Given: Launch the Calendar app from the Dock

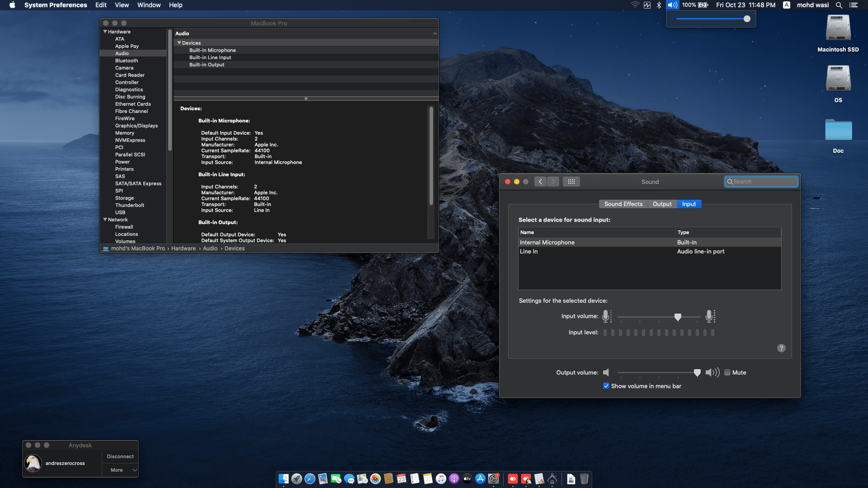Looking at the screenshot, I should 402,479.
